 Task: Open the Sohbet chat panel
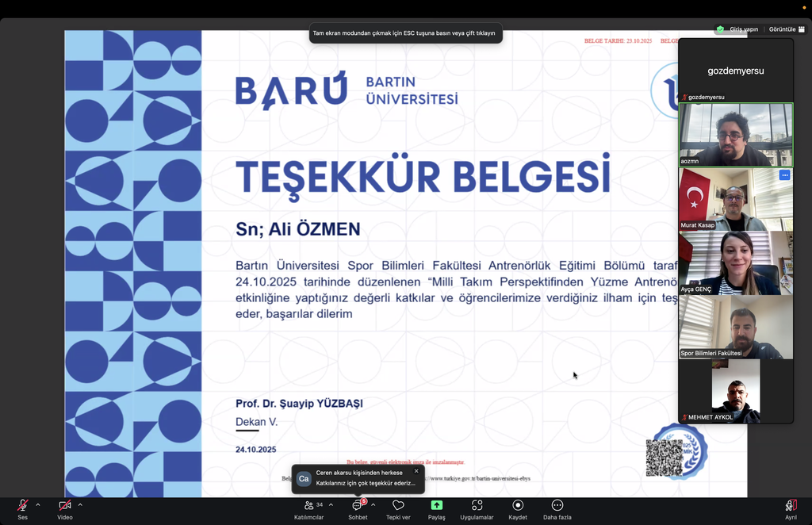point(358,506)
